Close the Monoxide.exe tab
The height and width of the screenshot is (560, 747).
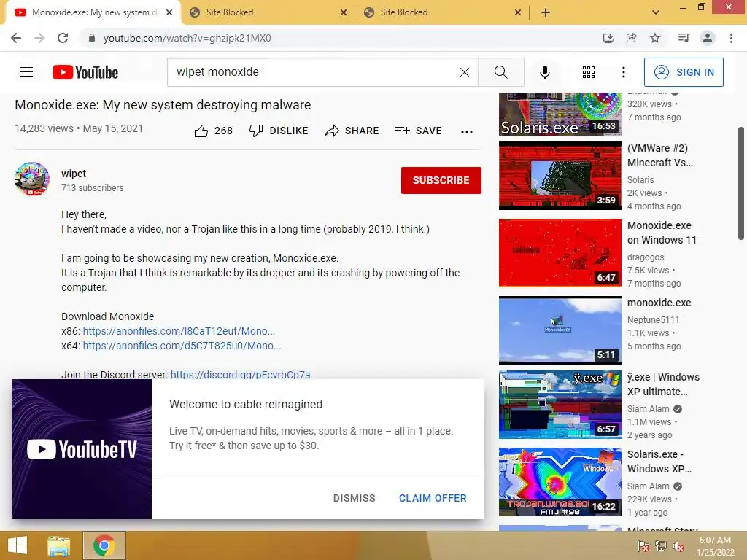pyautogui.click(x=169, y=12)
